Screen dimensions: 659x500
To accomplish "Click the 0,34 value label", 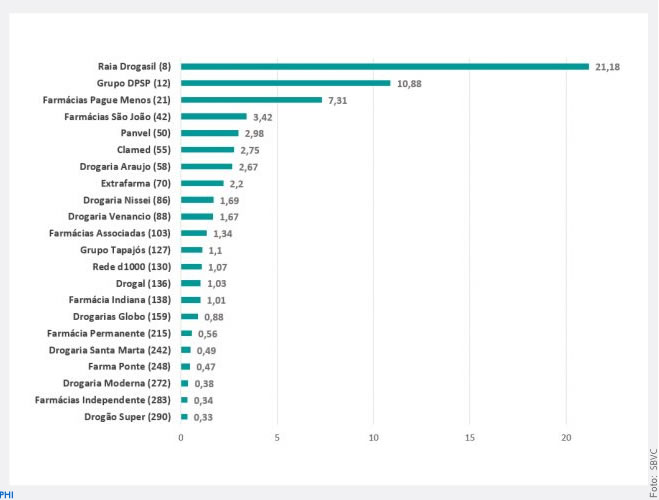I will 203,401.
